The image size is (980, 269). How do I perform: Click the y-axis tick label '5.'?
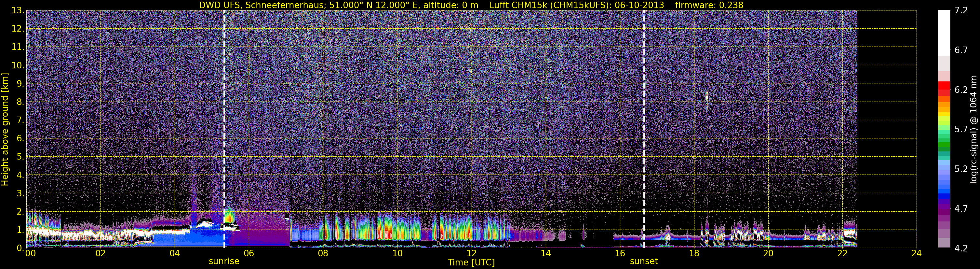pos(20,157)
